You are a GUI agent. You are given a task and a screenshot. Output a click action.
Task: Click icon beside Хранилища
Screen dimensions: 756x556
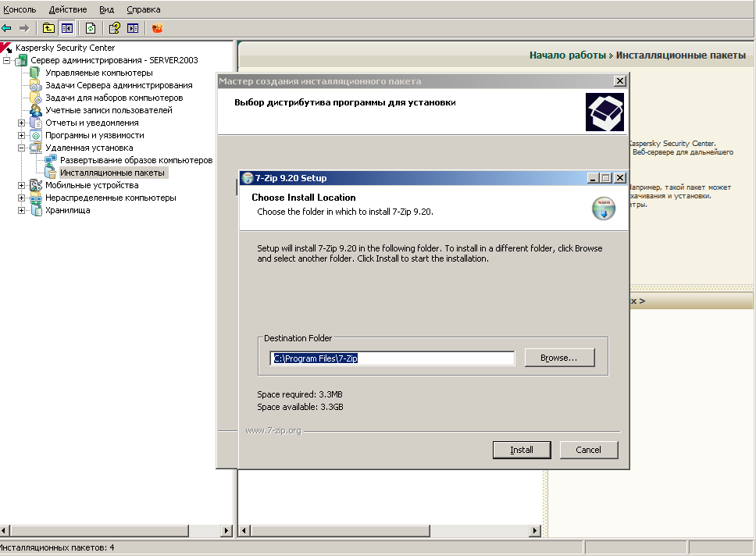(x=36, y=210)
